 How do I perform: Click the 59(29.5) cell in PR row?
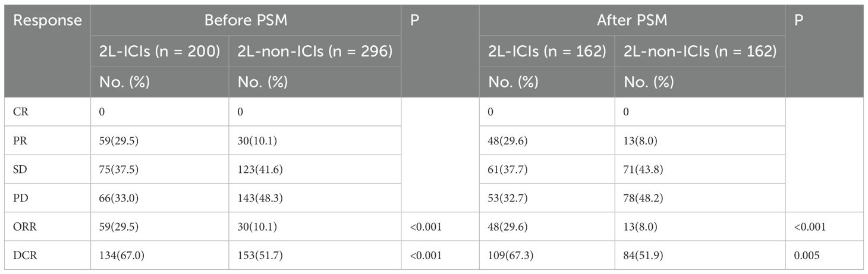pyautogui.click(x=119, y=140)
